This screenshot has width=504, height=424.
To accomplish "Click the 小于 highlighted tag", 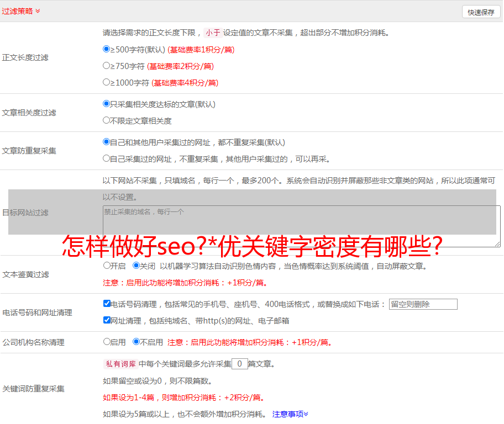I will 213,33.
